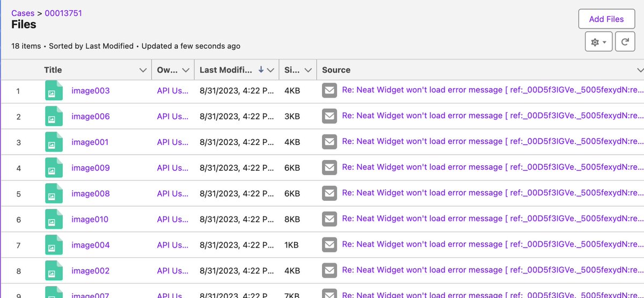
Task: Open the source email link for image004
Action: 493,245
